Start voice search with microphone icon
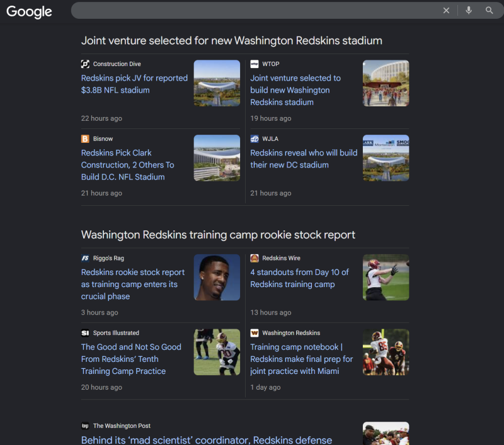Image resolution: width=504 pixels, height=445 pixels. [x=469, y=11]
